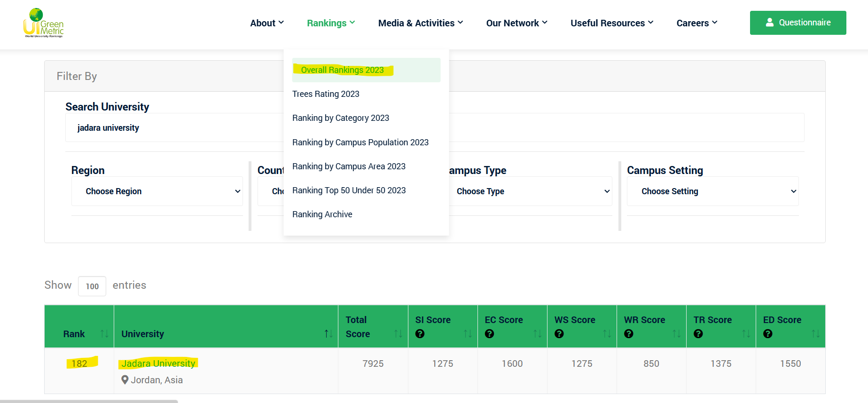Click the EC Score value 1600

[512, 363]
